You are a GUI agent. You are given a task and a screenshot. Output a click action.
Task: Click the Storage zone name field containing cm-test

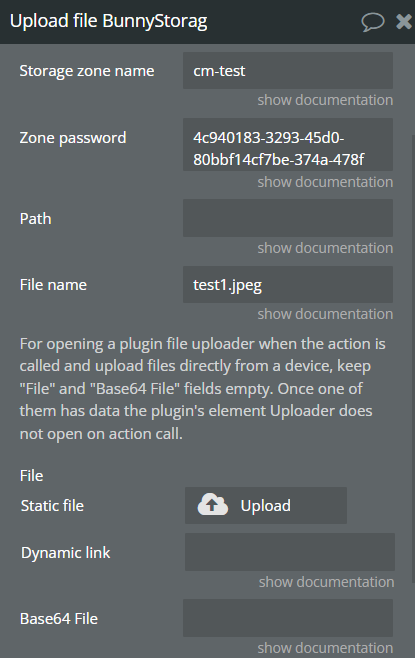point(288,70)
